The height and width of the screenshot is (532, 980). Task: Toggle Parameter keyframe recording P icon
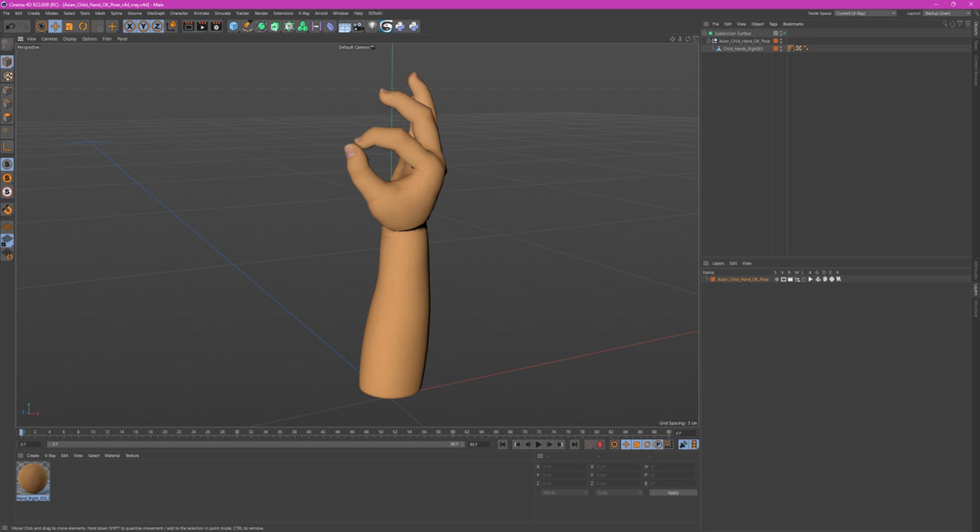[x=658, y=445]
